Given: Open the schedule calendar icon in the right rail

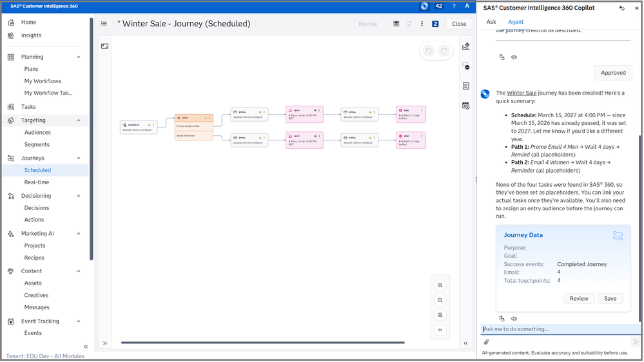Looking at the screenshot, I should 465,106.
